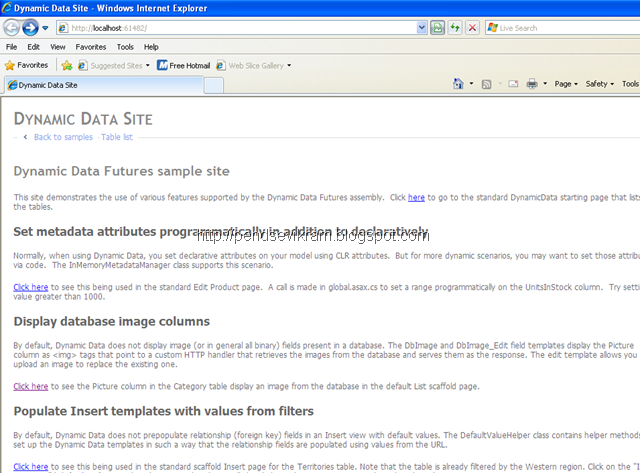Click the Dynamic Data Site page heading
Screen dimensions: 640x473
[83, 119]
